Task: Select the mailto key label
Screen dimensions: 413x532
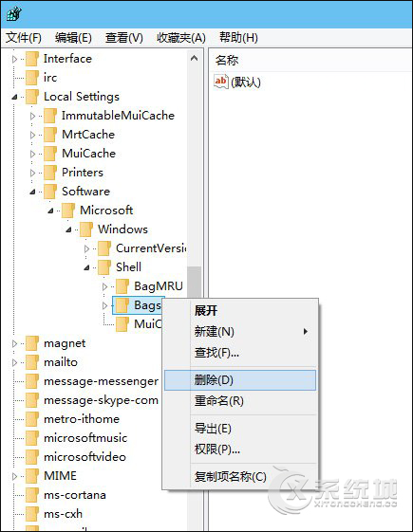Action: point(61,362)
